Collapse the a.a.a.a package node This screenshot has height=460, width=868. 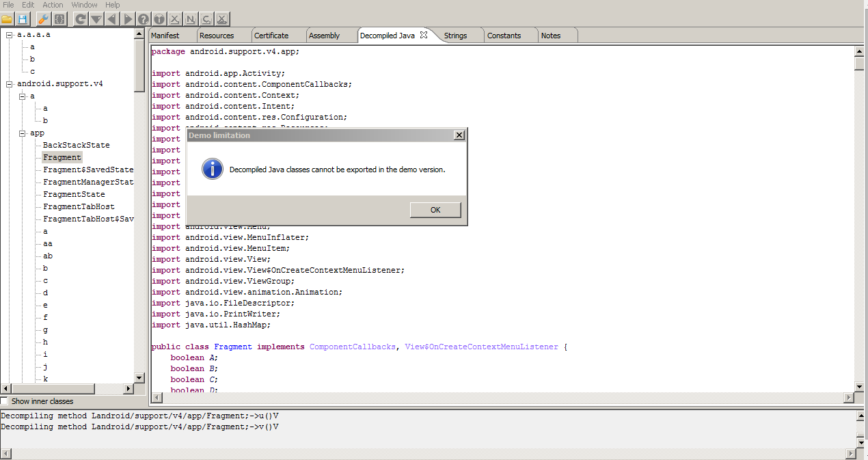[10, 35]
